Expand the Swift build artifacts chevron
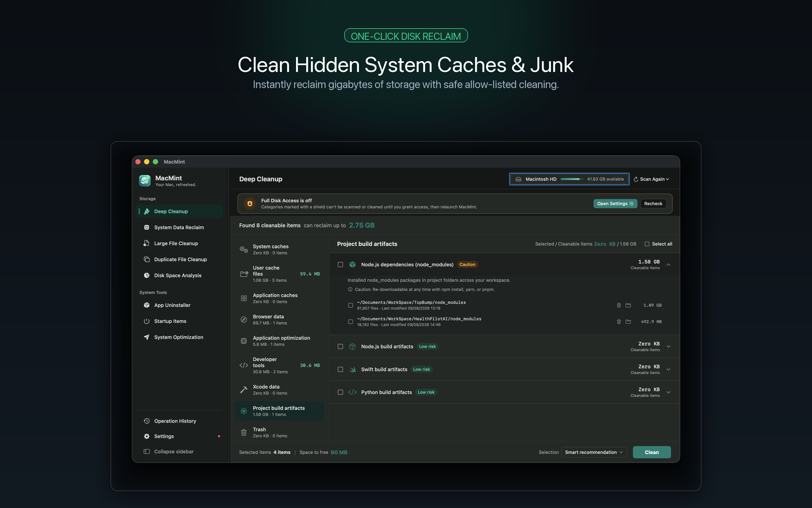Viewport: 812px width, 508px height. pos(668,369)
